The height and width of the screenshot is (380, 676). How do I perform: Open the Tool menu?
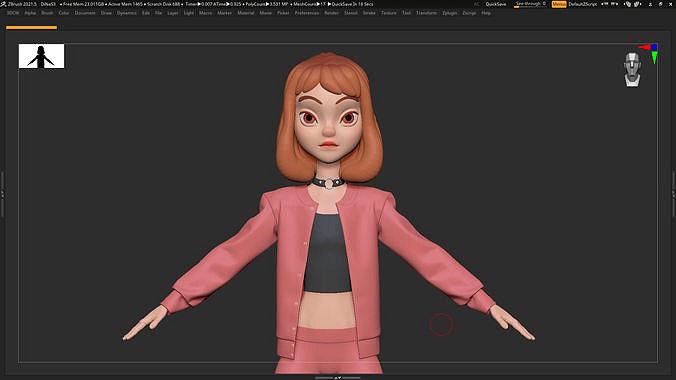407,13
